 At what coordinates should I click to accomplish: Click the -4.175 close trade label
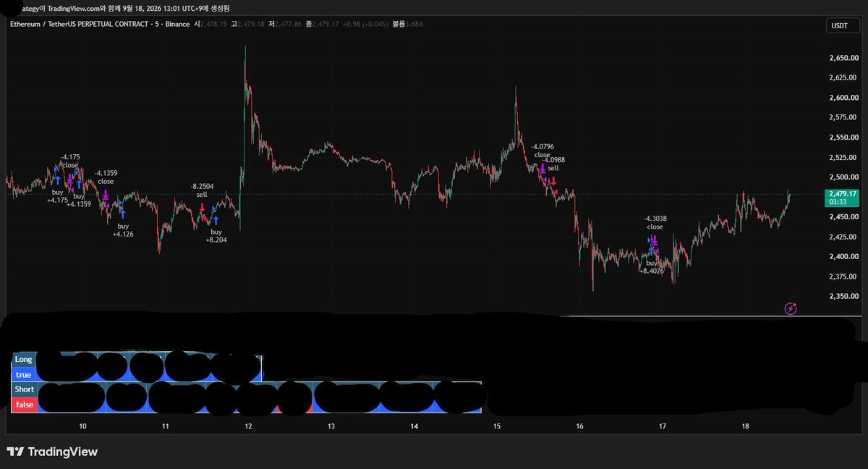pyautogui.click(x=70, y=161)
